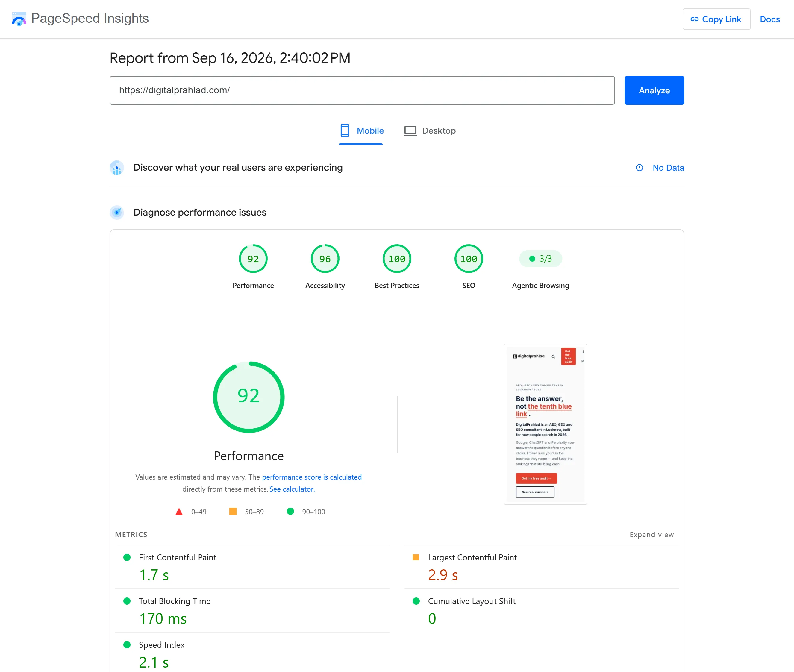
Task: Open the Docs link
Action: pos(770,19)
